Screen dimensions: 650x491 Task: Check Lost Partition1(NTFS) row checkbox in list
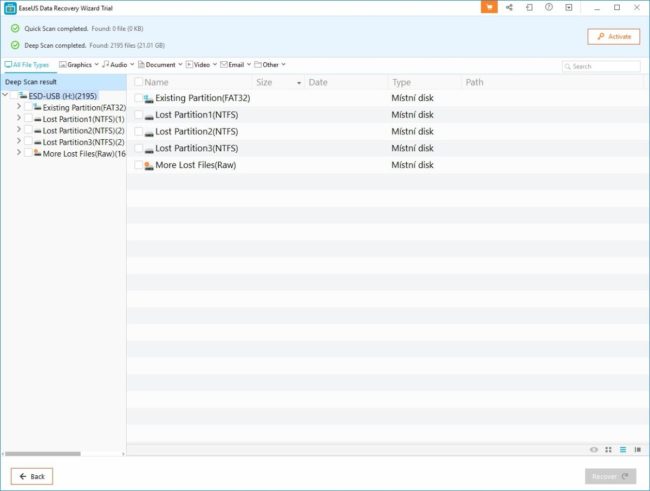(x=138, y=115)
